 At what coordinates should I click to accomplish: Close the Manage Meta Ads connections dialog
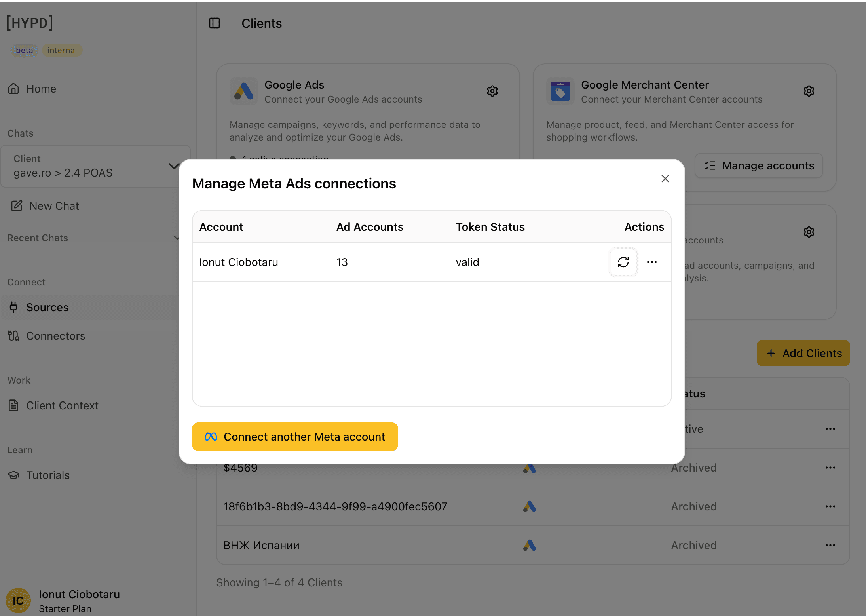[x=665, y=179]
